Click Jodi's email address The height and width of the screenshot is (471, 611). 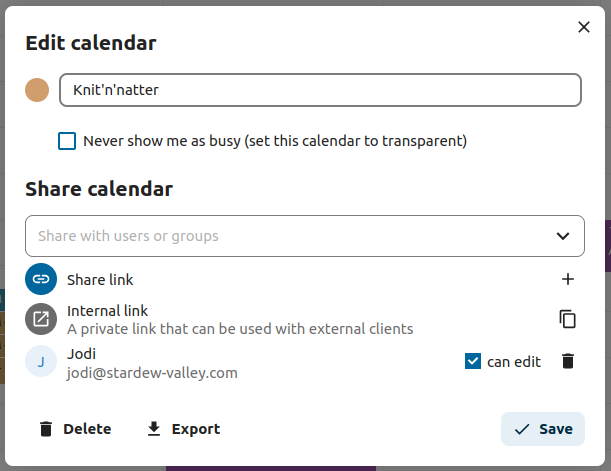152,372
